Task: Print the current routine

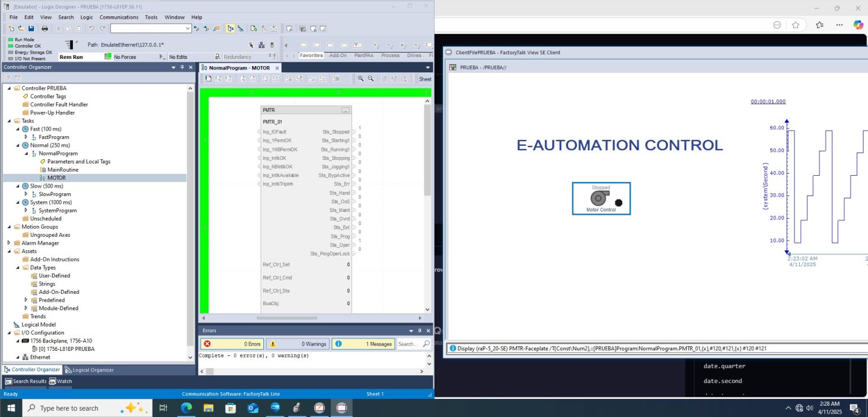Action: 44,28
